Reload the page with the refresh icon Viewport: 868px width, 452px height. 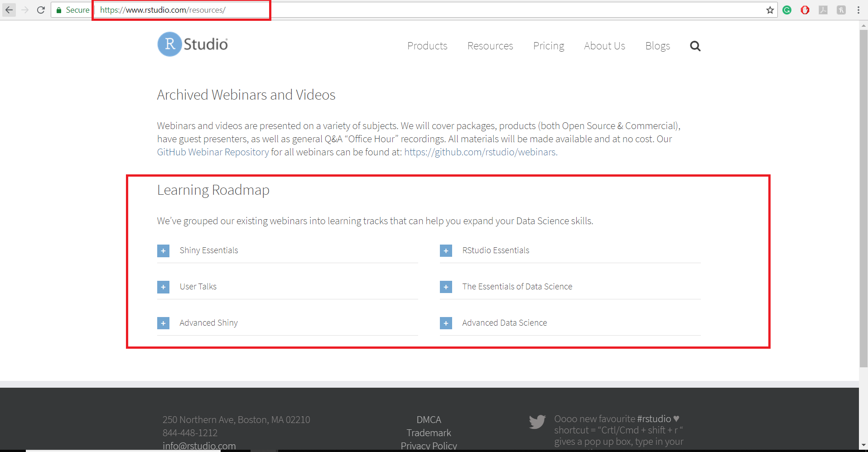tap(41, 10)
